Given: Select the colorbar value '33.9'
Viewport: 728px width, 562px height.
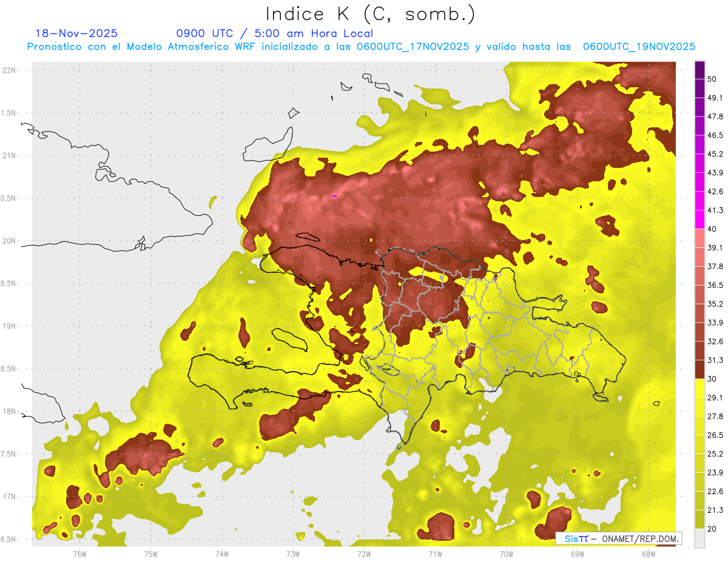Looking at the screenshot, I should [715, 323].
